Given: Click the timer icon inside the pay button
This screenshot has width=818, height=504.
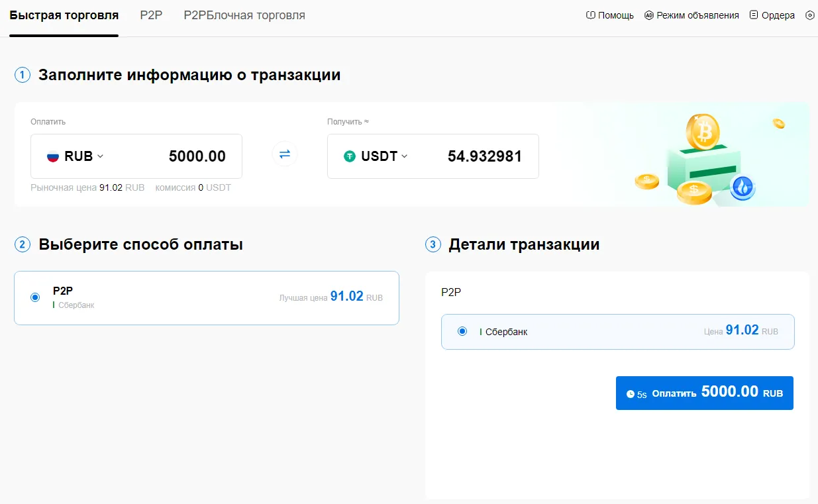Looking at the screenshot, I should pyautogui.click(x=630, y=393).
